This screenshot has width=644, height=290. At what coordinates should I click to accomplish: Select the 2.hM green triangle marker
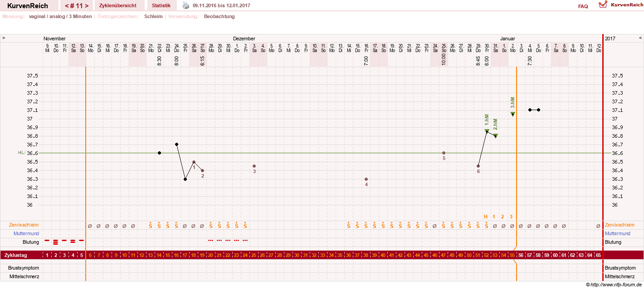point(496,135)
